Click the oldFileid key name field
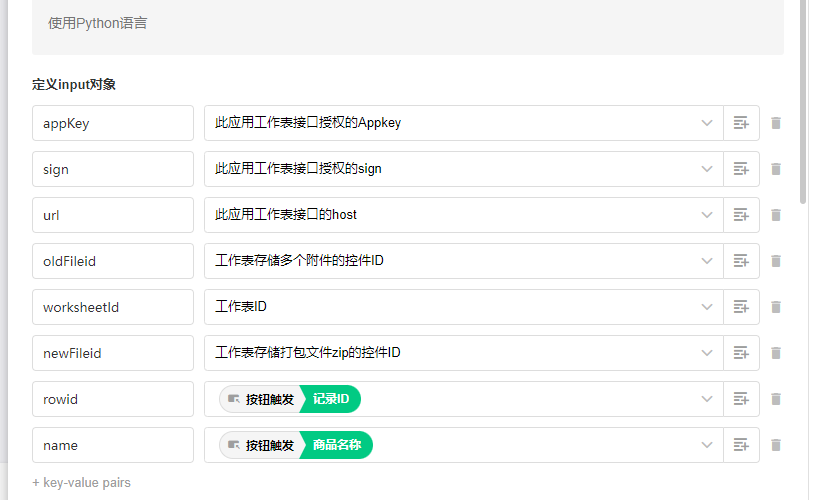 (x=112, y=261)
